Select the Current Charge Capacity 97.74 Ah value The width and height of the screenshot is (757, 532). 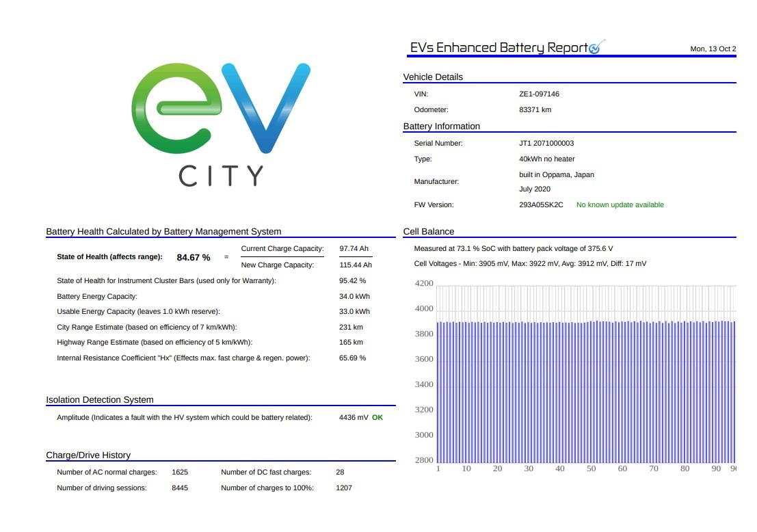click(x=354, y=249)
